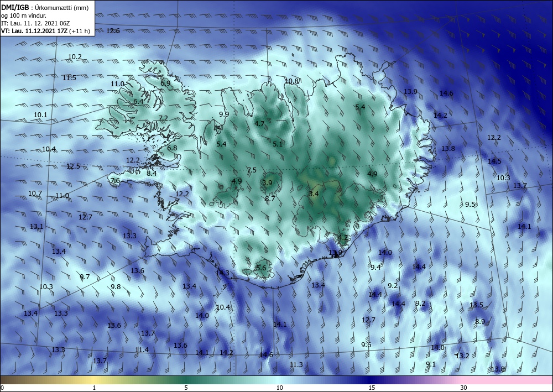Select the 10.1 value offshore west

(40, 115)
